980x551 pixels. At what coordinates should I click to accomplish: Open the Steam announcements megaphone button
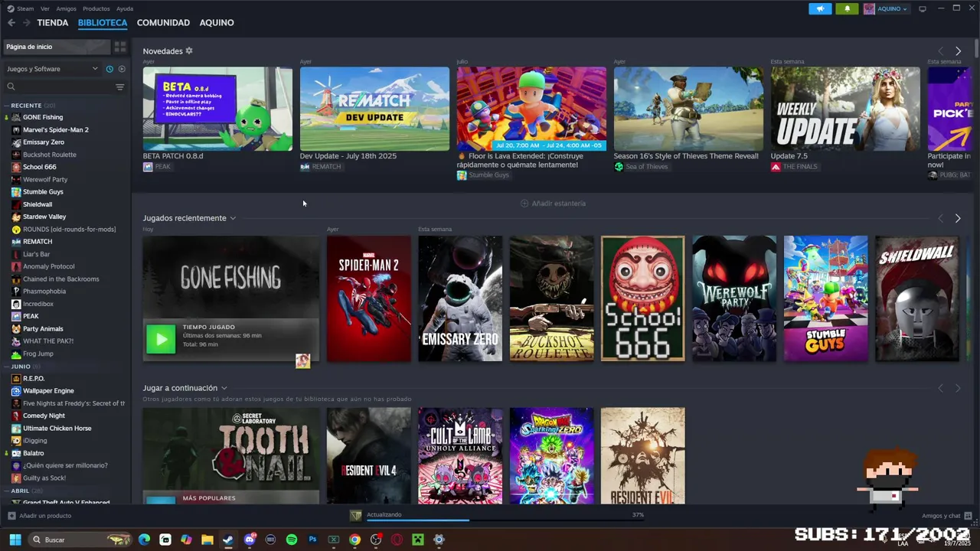820,8
